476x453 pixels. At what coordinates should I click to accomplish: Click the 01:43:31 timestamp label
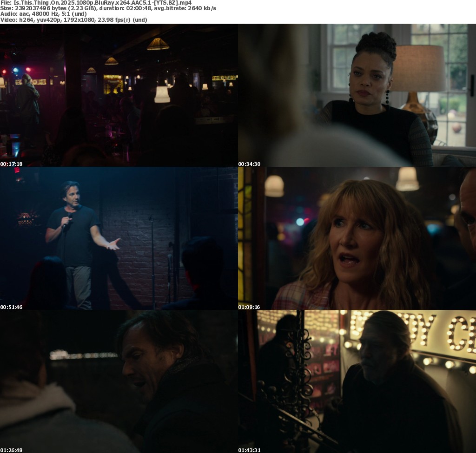pos(250,450)
